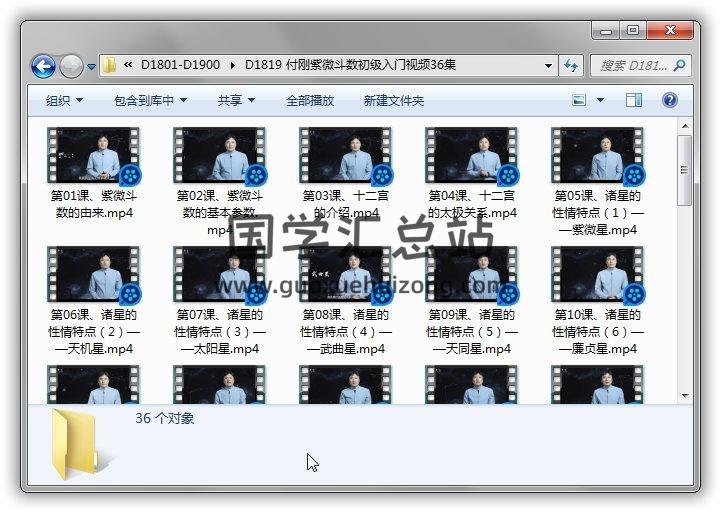Click the D1801-D1900 breadcrumb in the address bar
The image size is (721, 513).
click(181, 66)
